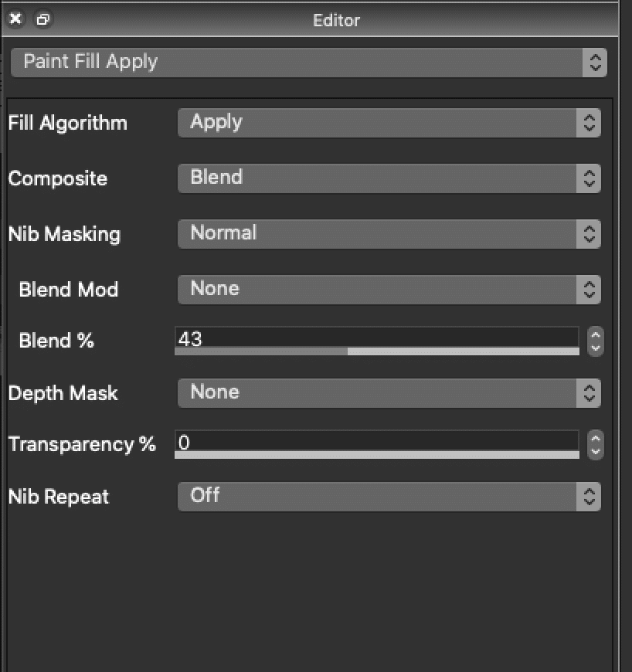Open the Paint Fill Apply preset selector
Viewport: 632px width, 672px height.
309,62
